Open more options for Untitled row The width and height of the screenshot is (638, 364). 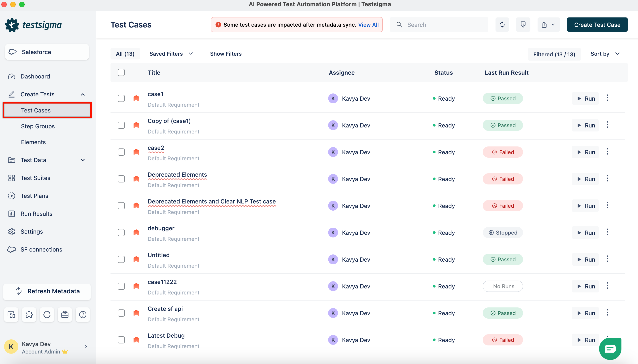[x=607, y=259]
